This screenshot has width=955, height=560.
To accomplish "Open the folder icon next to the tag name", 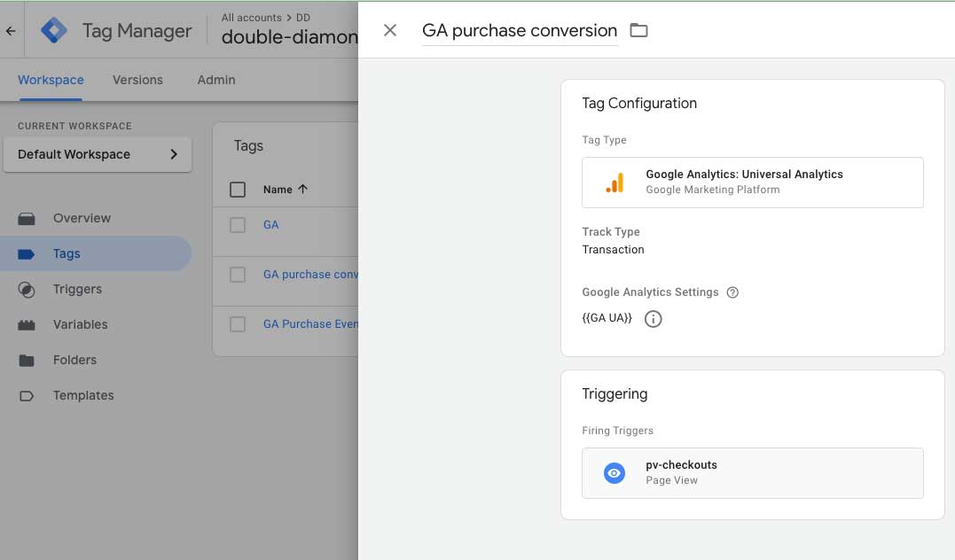I will [638, 30].
